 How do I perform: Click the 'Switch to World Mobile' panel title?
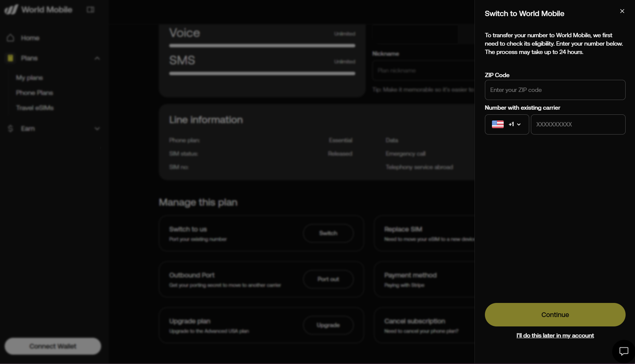click(524, 14)
